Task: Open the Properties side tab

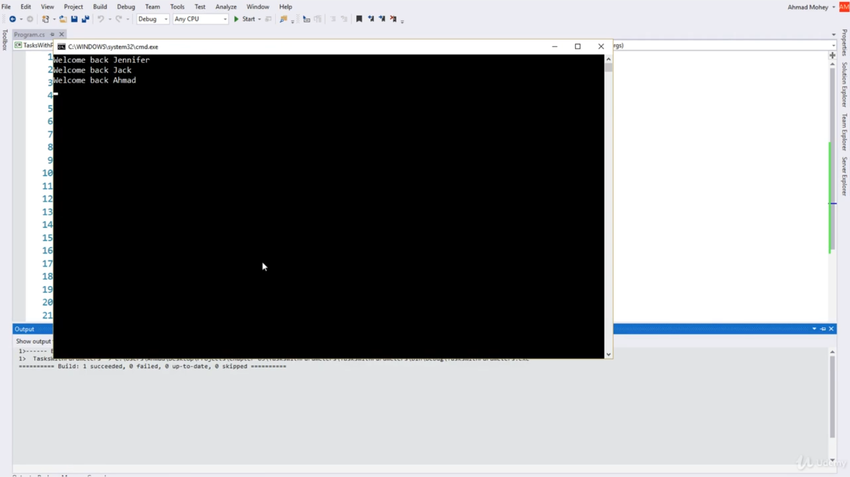Action: point(844,42)
